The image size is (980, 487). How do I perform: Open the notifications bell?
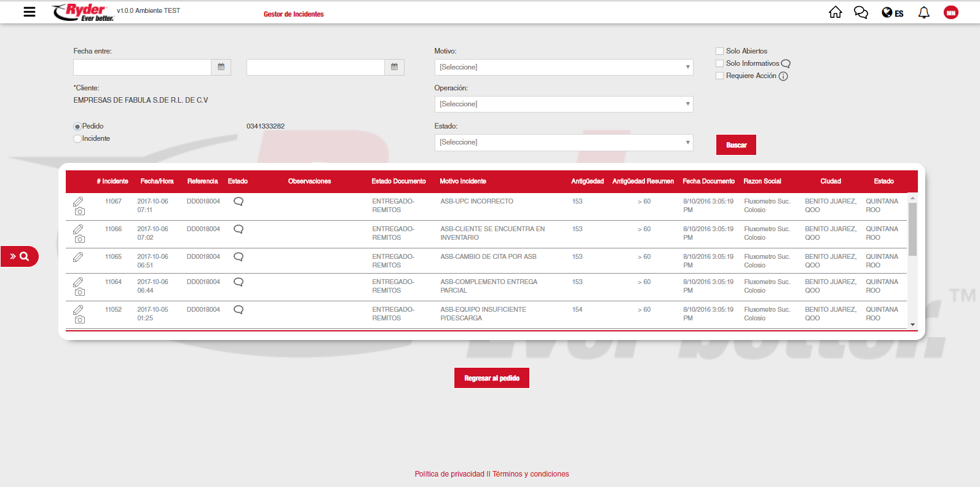point(923,12)
